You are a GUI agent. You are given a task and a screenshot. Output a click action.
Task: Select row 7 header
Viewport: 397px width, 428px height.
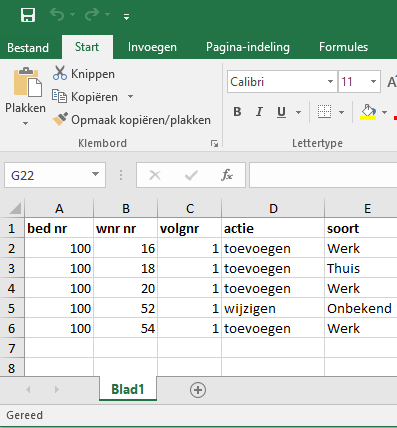point(12,348)
